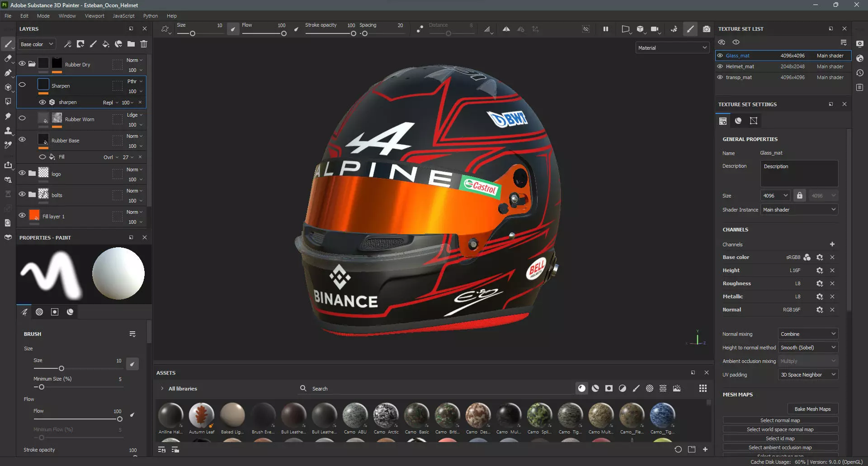Create a new folder in Layers
This screenshot has height=466, width=868.
[x=131, y=44]
